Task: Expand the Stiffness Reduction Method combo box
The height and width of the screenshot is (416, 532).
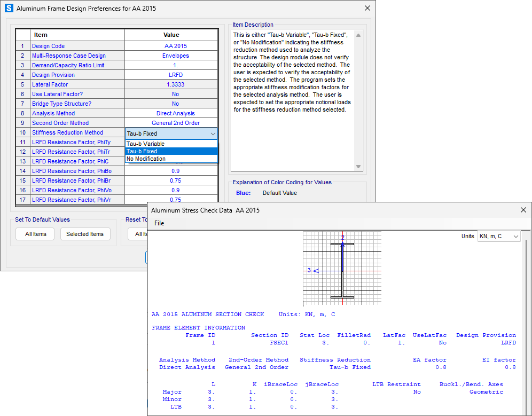Action: point(171,134)
